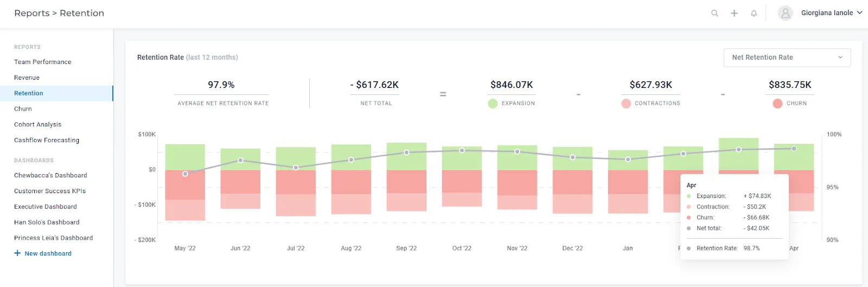Click tooltip Churn value - $66.68K
Screen dimensions: 868x287
coord(756,218)
